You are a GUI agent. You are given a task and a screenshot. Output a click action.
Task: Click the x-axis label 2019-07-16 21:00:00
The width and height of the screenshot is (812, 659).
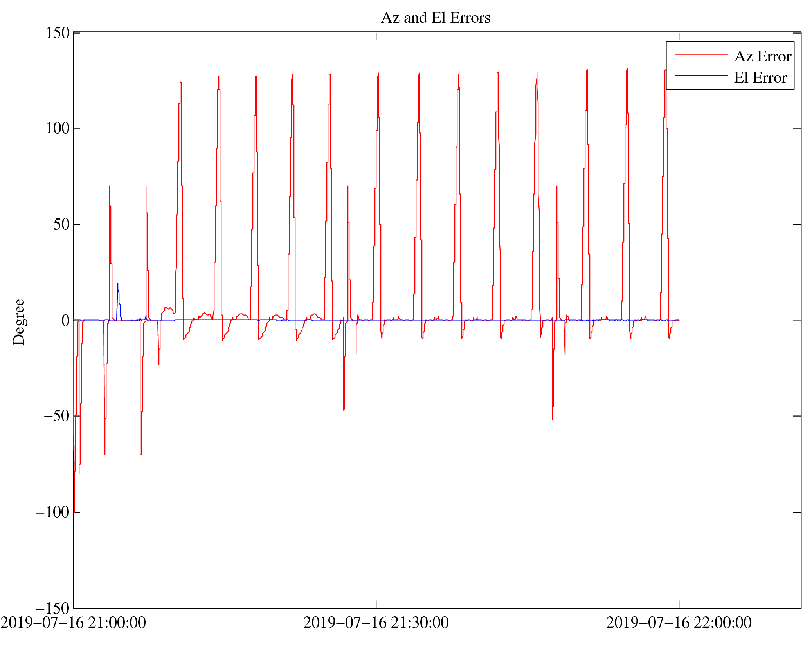(73, 623)
